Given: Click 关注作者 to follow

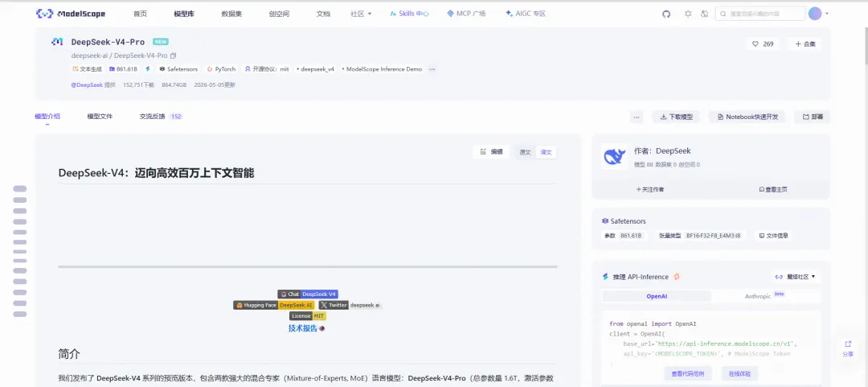Looking at the screenshot, I should point(650,190).
